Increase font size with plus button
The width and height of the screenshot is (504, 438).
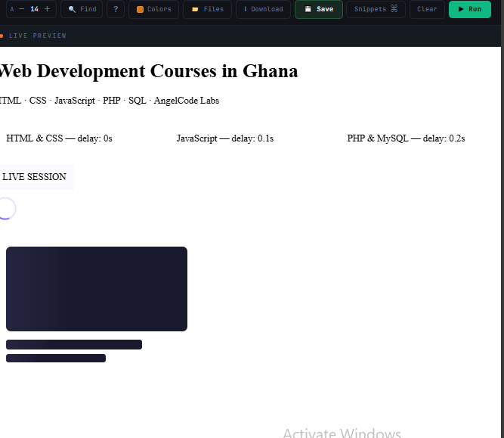pos(47,9)
